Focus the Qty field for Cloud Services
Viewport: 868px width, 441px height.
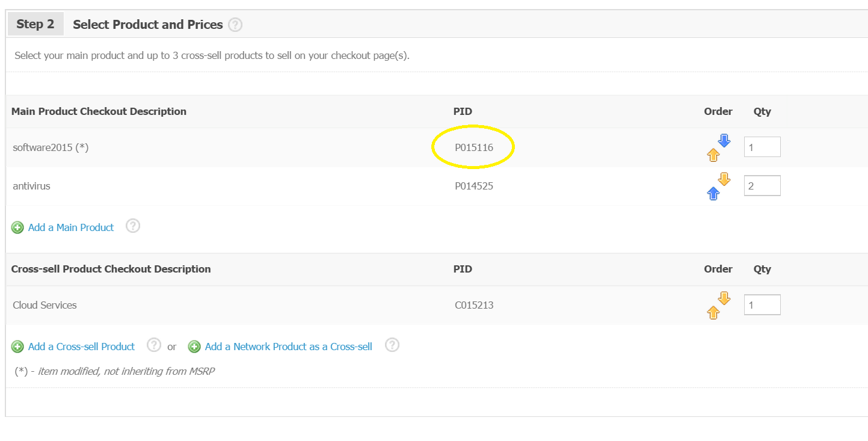[762, 305]
